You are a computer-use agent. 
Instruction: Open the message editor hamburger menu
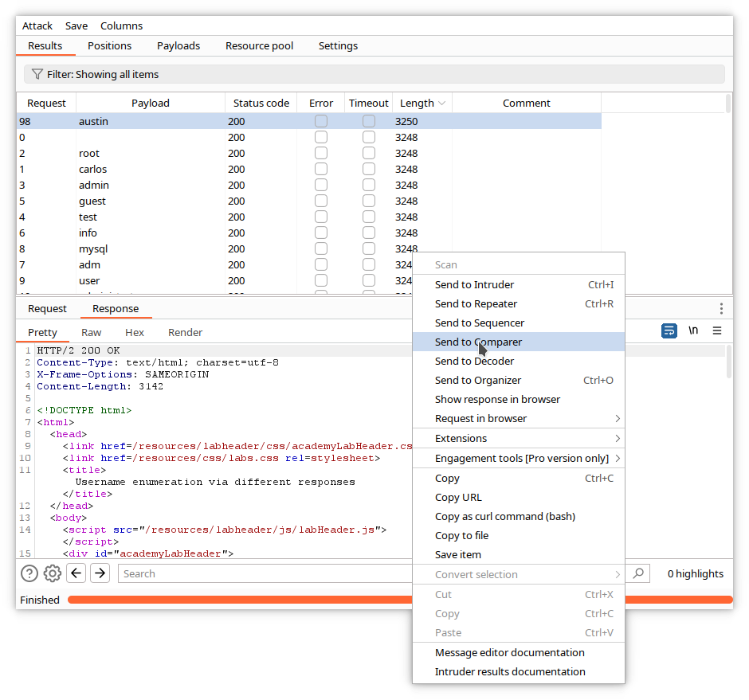[717, 330]
